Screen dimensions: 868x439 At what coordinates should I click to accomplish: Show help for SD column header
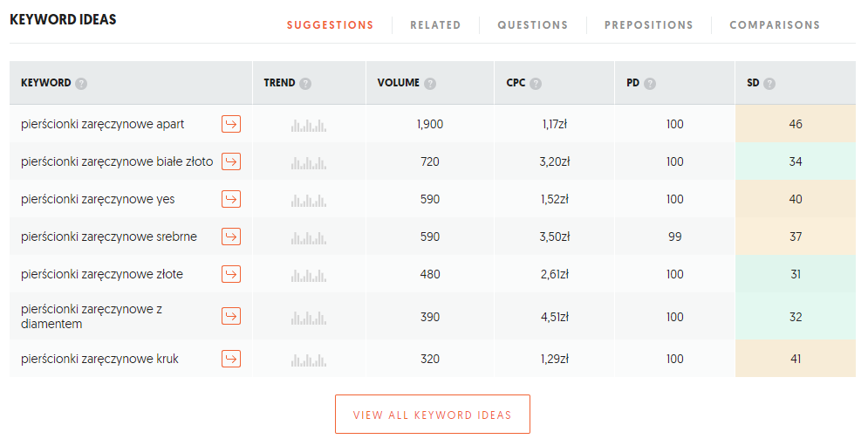(769, 84)
